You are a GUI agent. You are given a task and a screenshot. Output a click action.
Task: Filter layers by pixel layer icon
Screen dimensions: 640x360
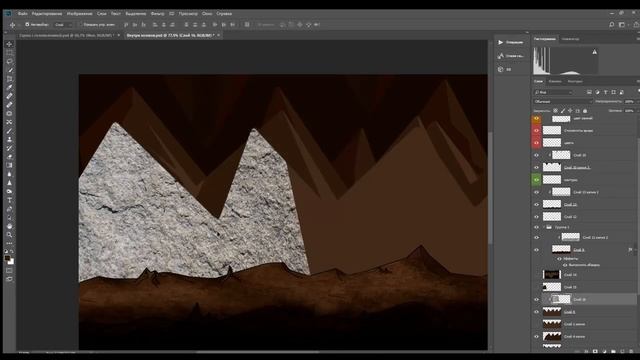coord(589,93)
